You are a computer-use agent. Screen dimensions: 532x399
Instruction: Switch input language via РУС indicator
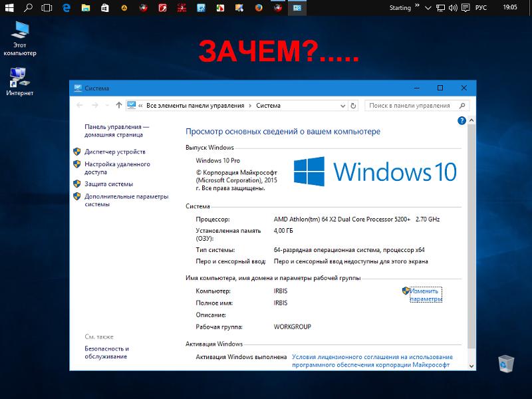pos(481,8)
